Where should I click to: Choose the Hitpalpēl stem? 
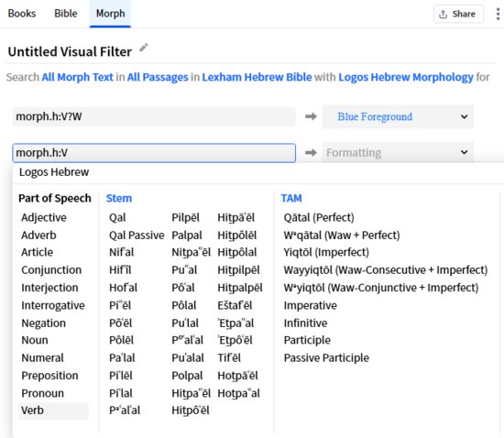pyautogui.click(x=240, y=288)
